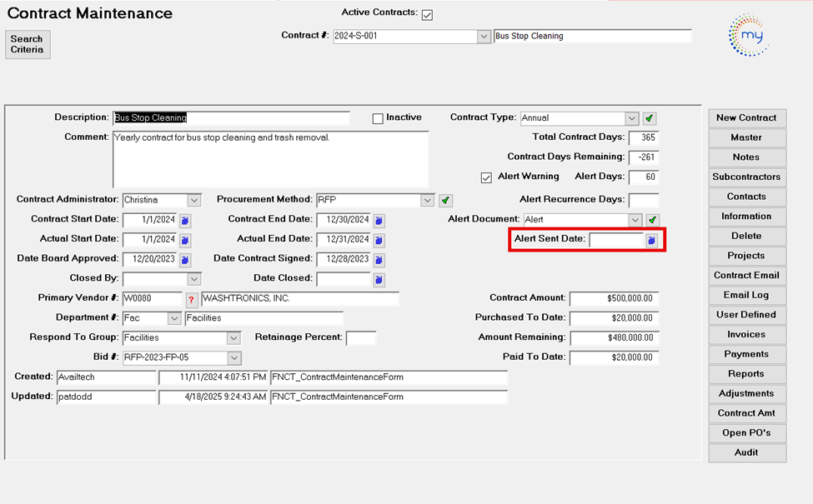Click calendar icon beside Date Contract Signed
This screenshot has width=813, height=504.
(379, 259)
